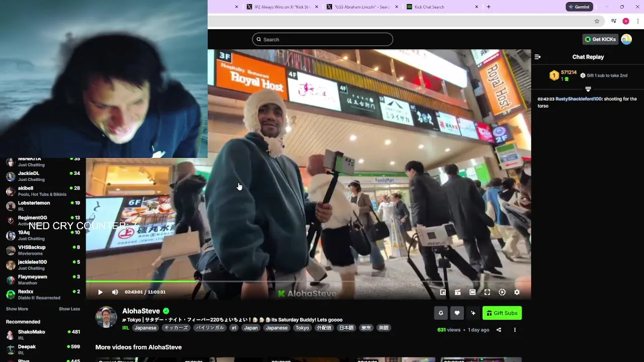Image resolution: width=644 pixels, height=362 pixels.
Task: Close the IP2 Always Wins tab
Action: coord(316,7)
